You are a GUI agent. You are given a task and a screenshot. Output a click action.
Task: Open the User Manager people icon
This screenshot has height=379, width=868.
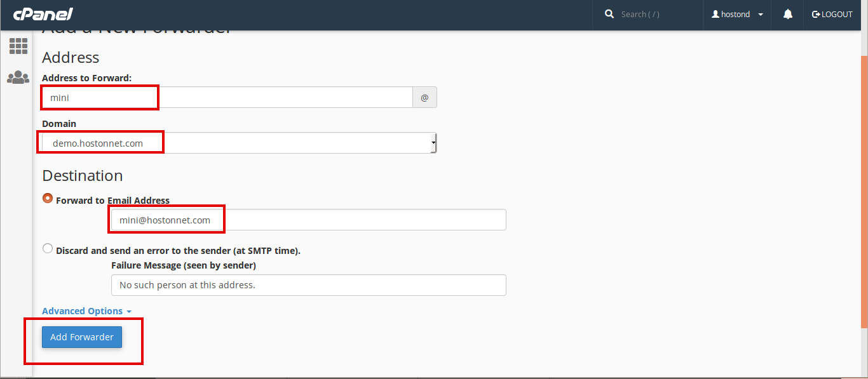pyautogui.click(x=18, y=77)
